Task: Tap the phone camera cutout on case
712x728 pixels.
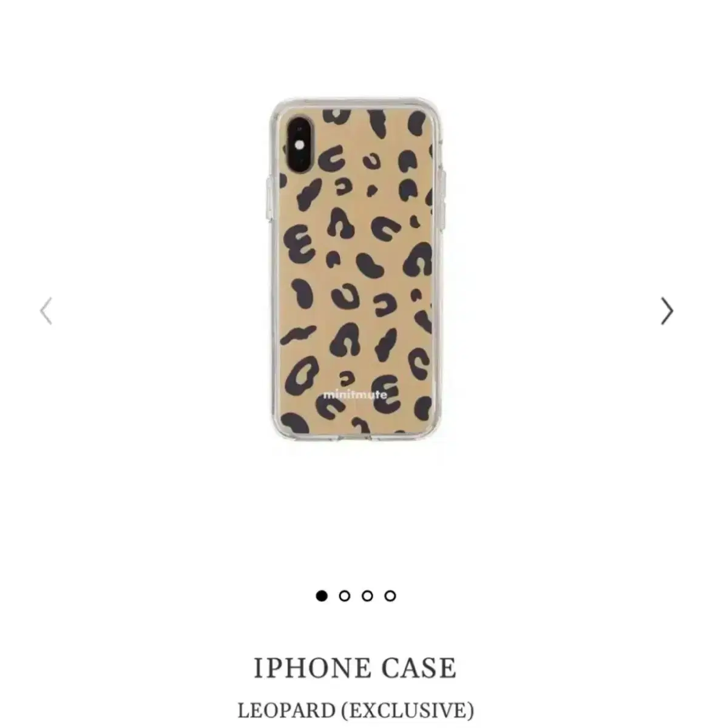Action: 299,142
